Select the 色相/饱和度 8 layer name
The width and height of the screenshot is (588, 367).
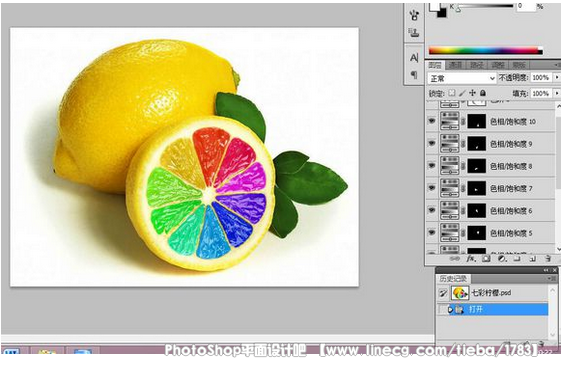512,166
